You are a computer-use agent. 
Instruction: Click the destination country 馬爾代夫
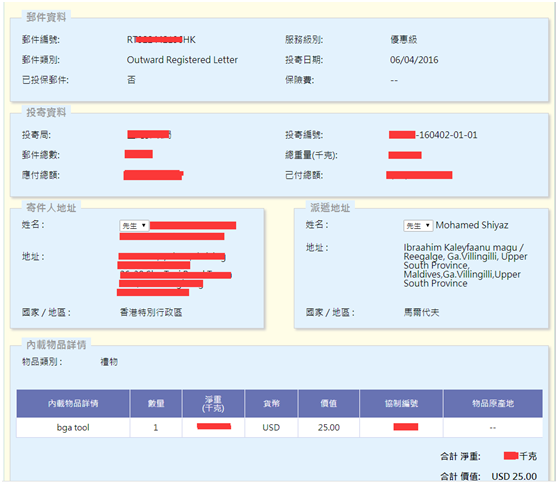pos(421,312)
